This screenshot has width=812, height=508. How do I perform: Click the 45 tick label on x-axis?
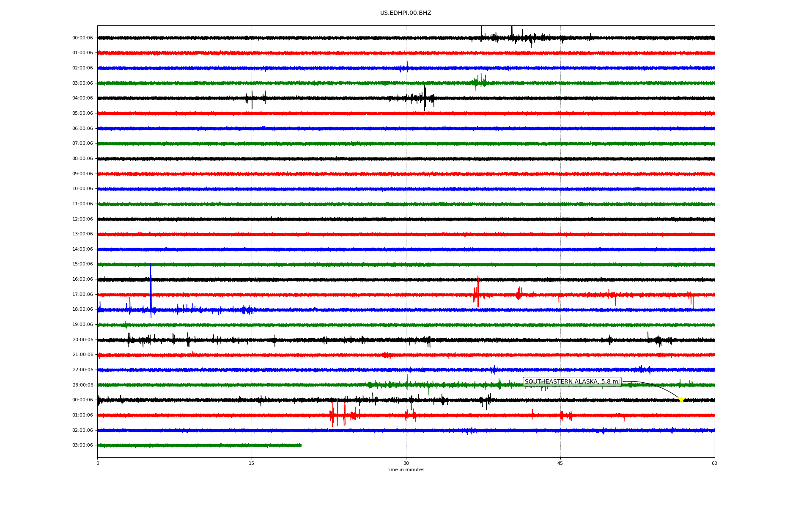tap(560, 463)
